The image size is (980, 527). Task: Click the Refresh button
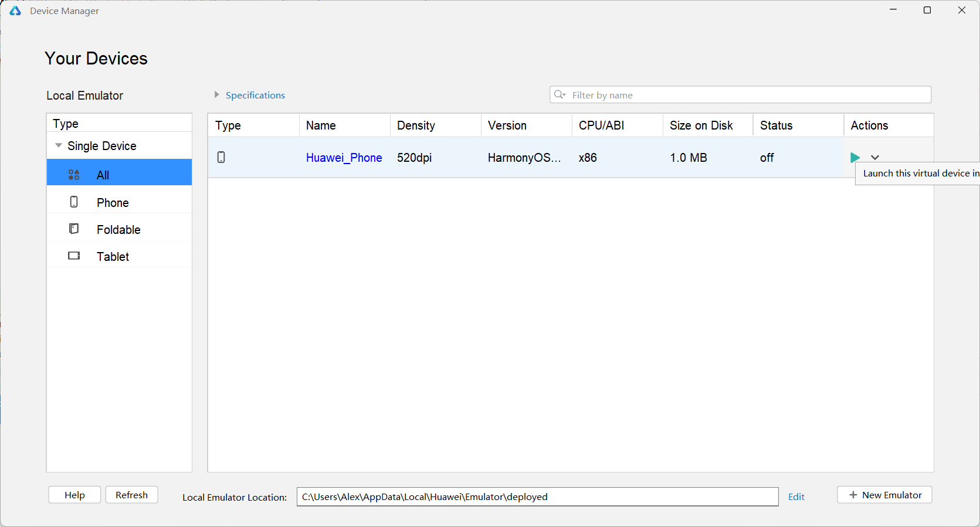[x=132, y=495]
